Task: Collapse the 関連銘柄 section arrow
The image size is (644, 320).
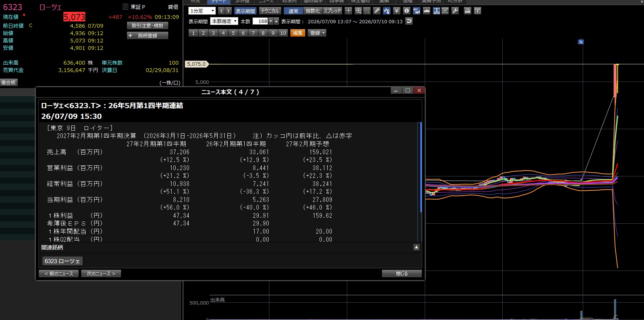Action: click(416, 247)
